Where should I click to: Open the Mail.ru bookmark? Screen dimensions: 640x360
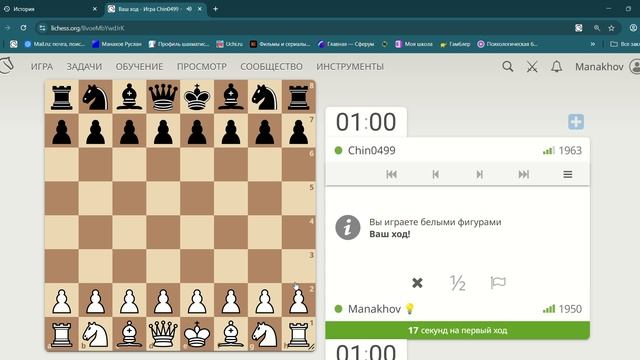click(x=54, y=44)
